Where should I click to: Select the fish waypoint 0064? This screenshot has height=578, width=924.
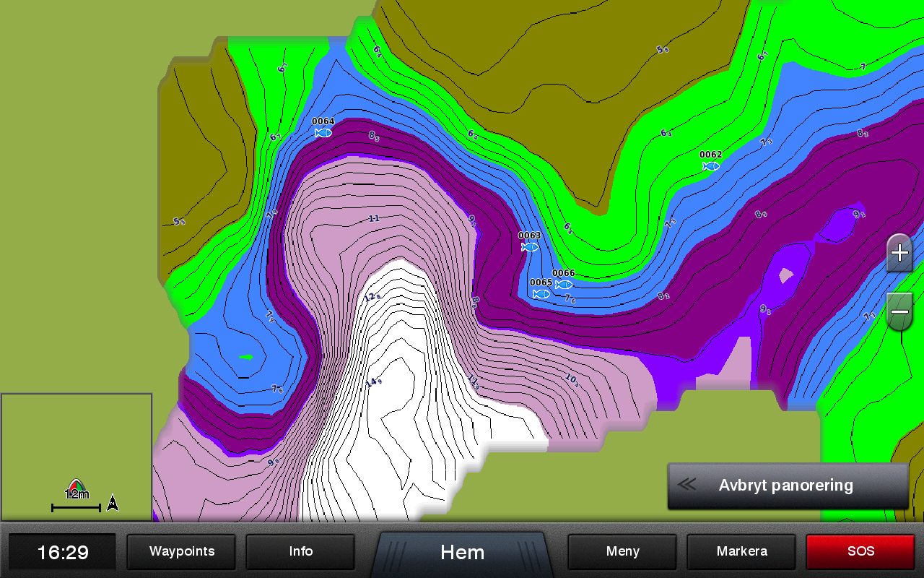[x=323, y=132]
